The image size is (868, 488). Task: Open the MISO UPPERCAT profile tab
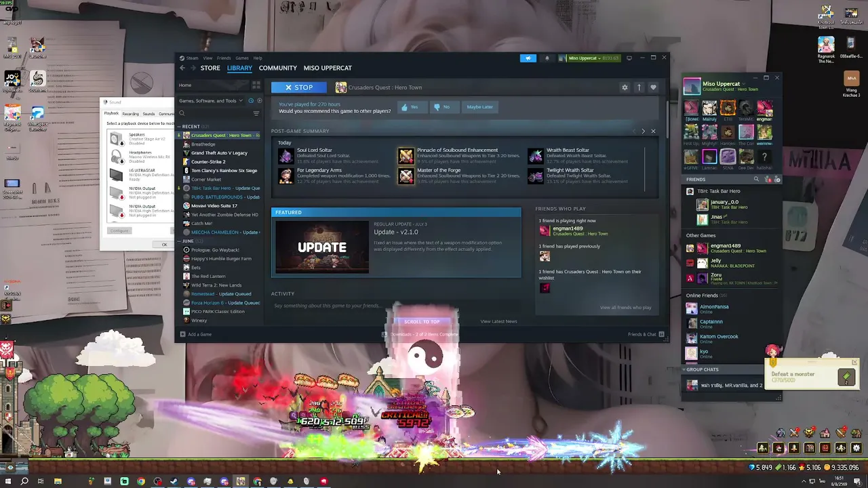[x=328, y=68]
